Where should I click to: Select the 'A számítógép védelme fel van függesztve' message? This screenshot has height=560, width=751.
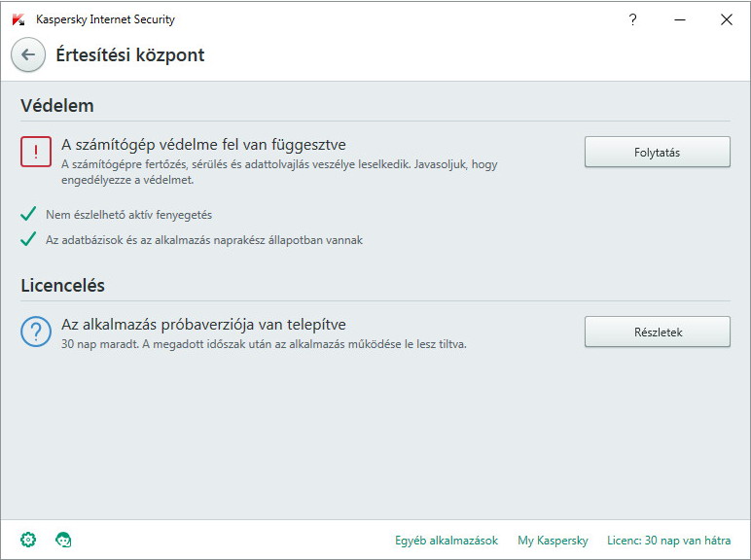coord(203,145)
